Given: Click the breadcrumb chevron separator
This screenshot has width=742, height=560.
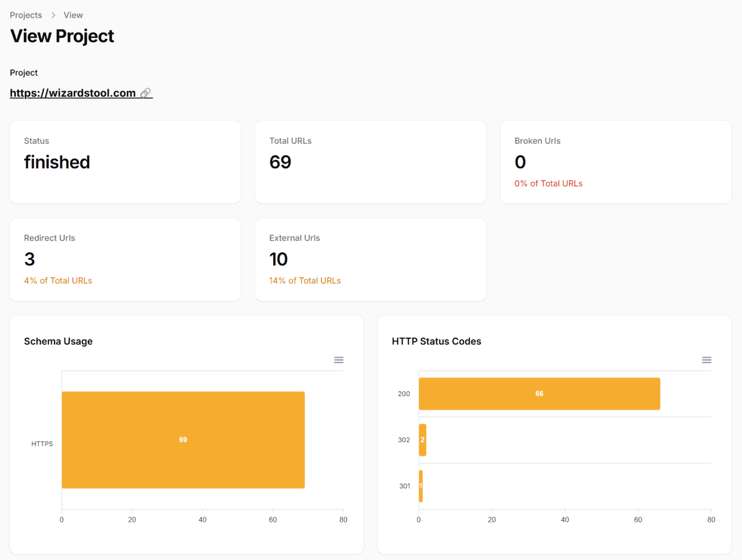Looking at the screenshot, I should tap(53, 15).
